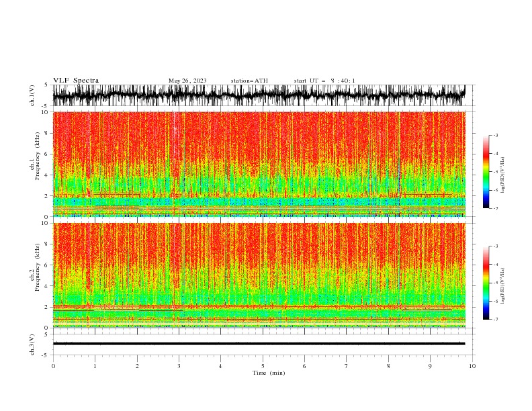Select the "Time (min)" axis label
Image resolution: width=532 pixels, height=411 pixels.
pyautogui.click(x=269, y=373)
